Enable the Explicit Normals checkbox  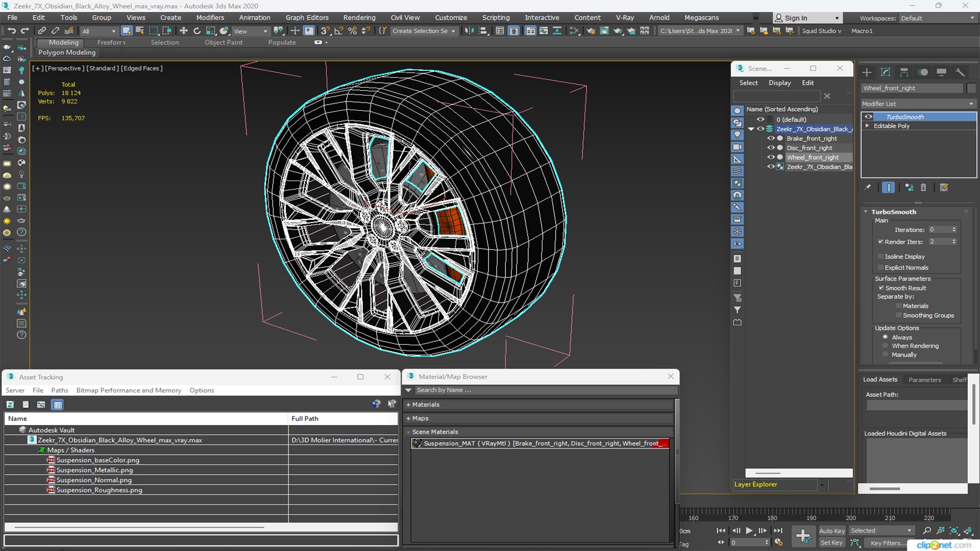pos(880,268)
